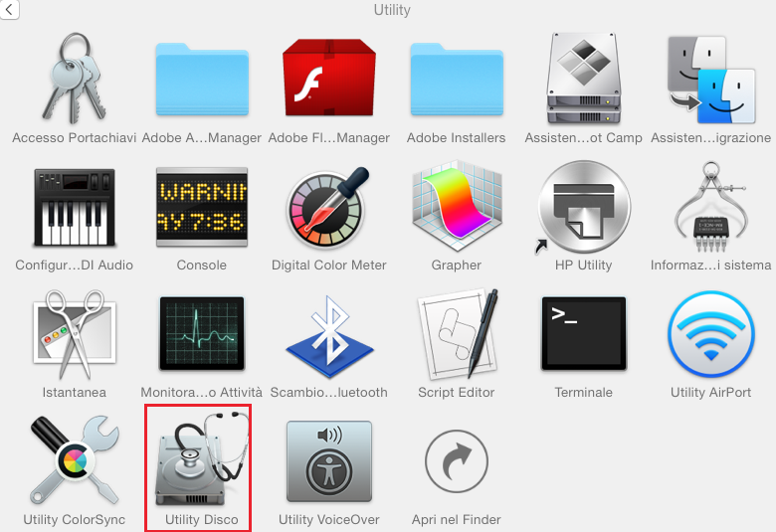The width and height of the screenshot is (776, 532).
Task: Click the "Apri nel Finder" label
Action: (457, 520)
